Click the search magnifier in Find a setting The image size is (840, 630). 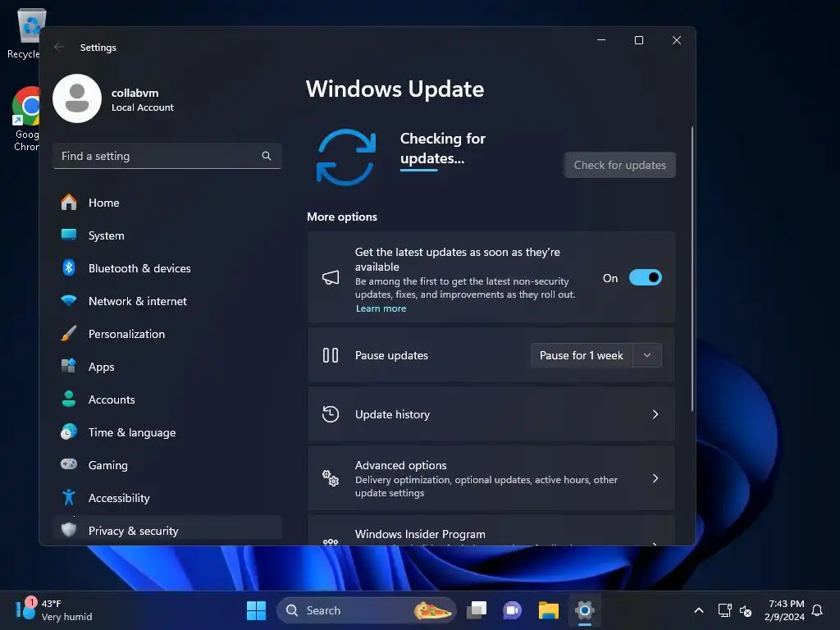coord(267,156)
